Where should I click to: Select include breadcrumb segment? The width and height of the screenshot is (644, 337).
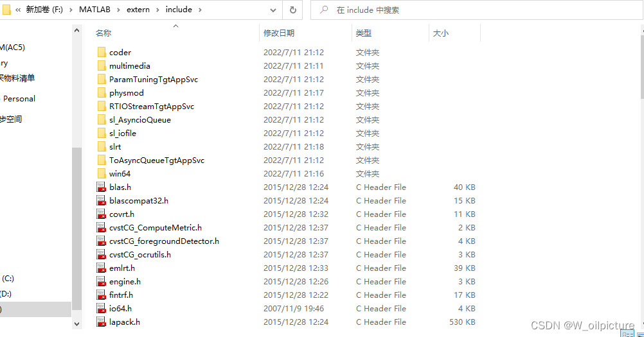point(179,10)
